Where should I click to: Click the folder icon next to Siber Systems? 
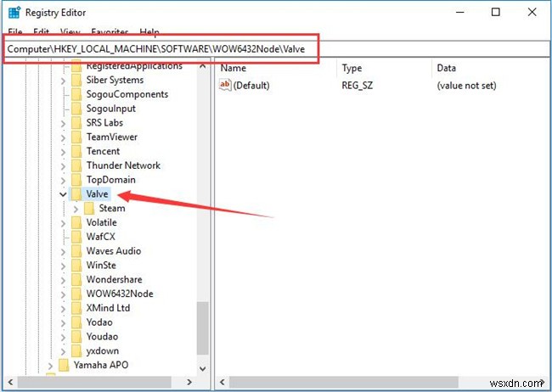click(x=76, y=81)
